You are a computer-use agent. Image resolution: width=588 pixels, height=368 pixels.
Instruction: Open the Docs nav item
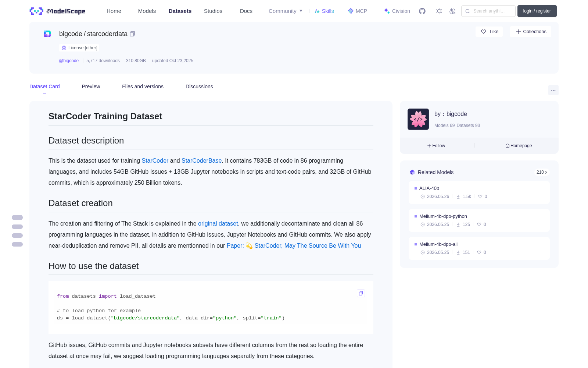pos(246,11)
